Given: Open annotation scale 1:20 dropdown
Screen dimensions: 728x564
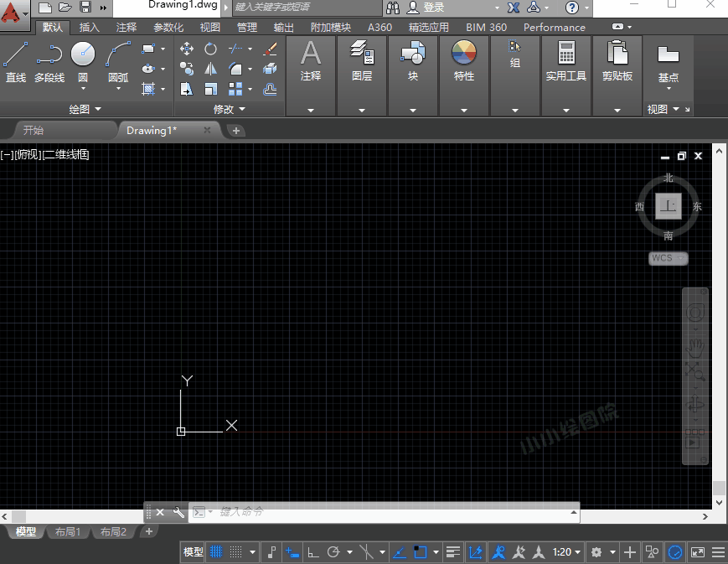Looking at the screenshot, I should (x=566, y=552).
